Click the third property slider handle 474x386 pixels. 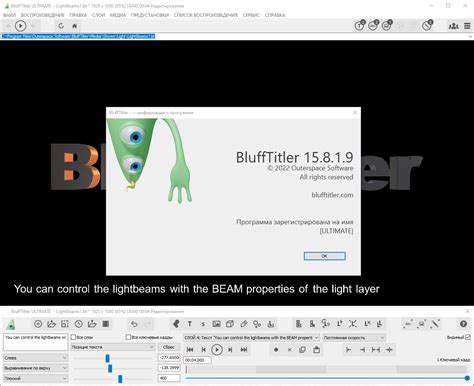coord(120,379)
